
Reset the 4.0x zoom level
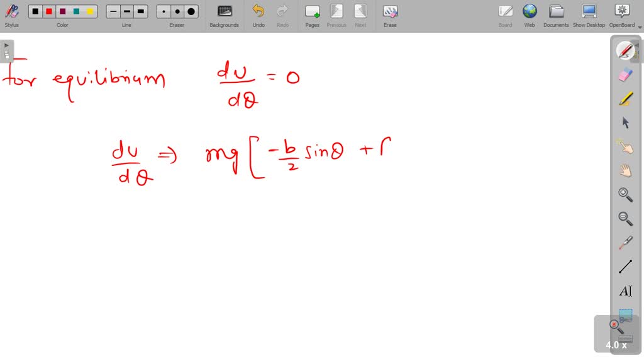[x=615, y=324]
